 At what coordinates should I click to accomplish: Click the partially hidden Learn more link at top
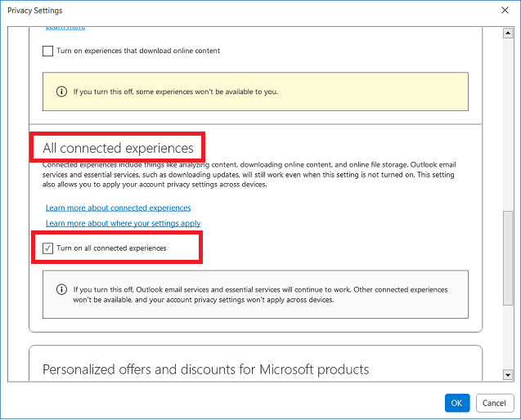click(x=65, y=28)
